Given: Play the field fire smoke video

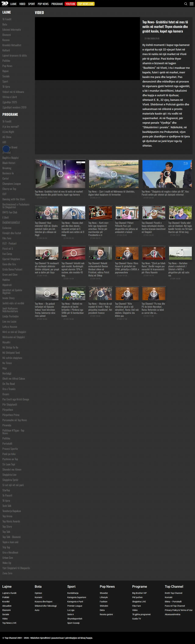Looking at the screenshot, I should (114, 174).
